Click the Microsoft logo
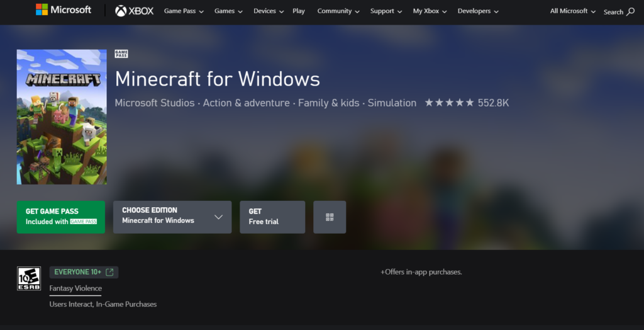644x330 pixels. click(x=63, y=10)
